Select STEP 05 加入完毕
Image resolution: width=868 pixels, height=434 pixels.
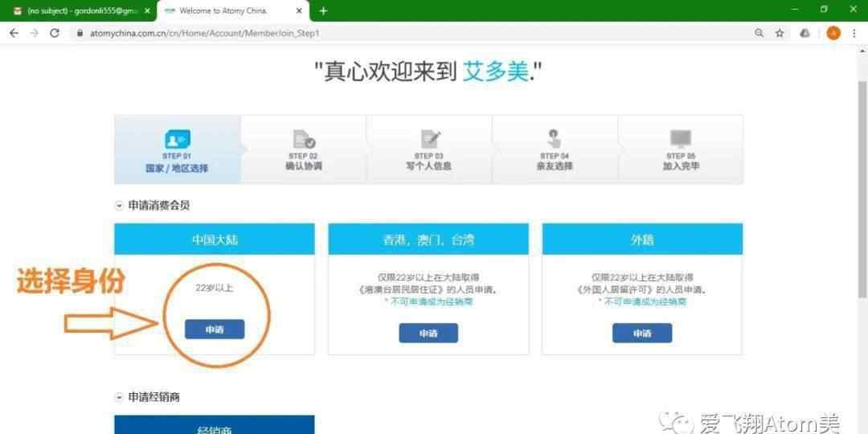[x=681, y=149]
